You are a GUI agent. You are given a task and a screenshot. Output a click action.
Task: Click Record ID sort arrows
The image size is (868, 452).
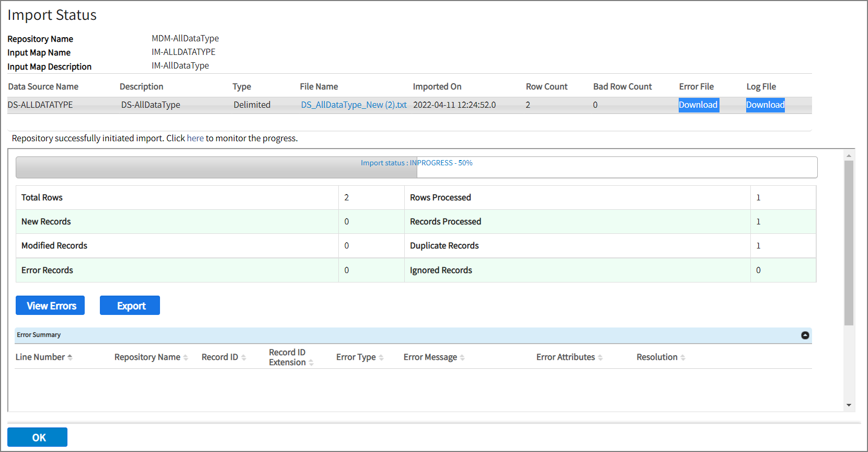pyautogui.click(x=244, y=358)
